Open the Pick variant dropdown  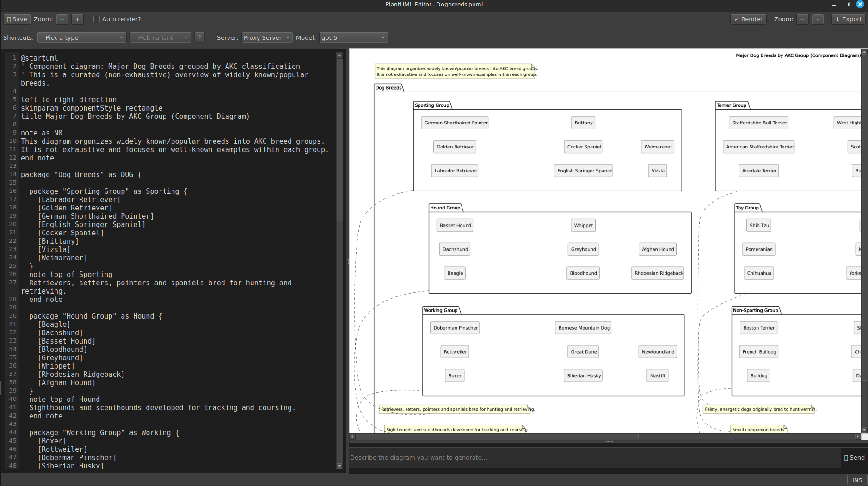[x=160, y=37]
